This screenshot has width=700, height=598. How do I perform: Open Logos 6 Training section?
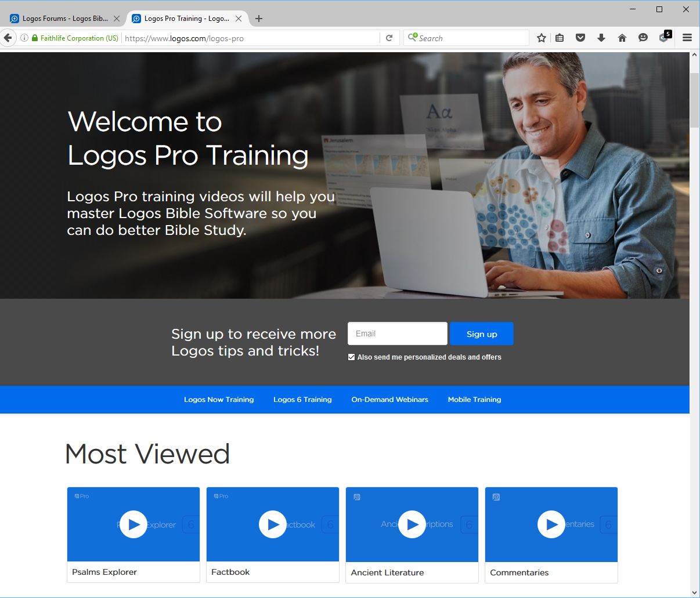tap(302, 400)
